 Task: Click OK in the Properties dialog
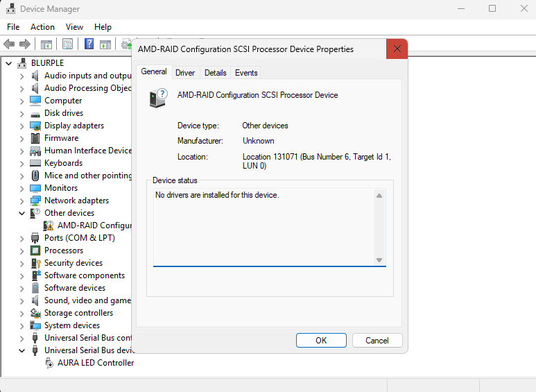321,341
